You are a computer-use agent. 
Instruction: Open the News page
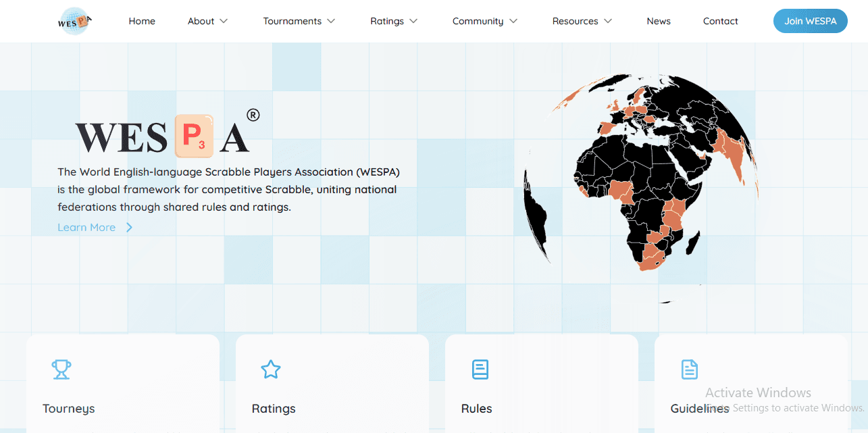click(659, 22)
